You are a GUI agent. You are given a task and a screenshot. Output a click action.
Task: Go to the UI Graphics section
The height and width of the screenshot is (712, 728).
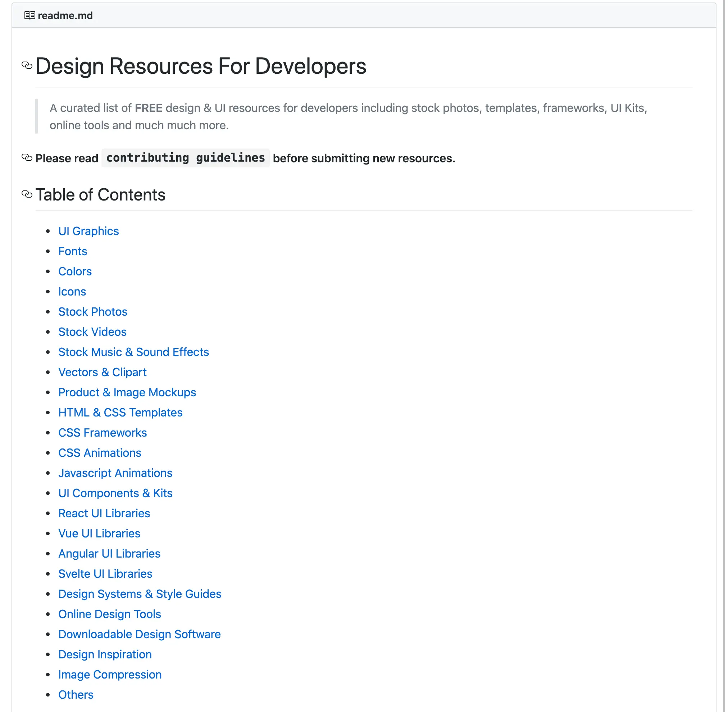(x=88, y=231)
